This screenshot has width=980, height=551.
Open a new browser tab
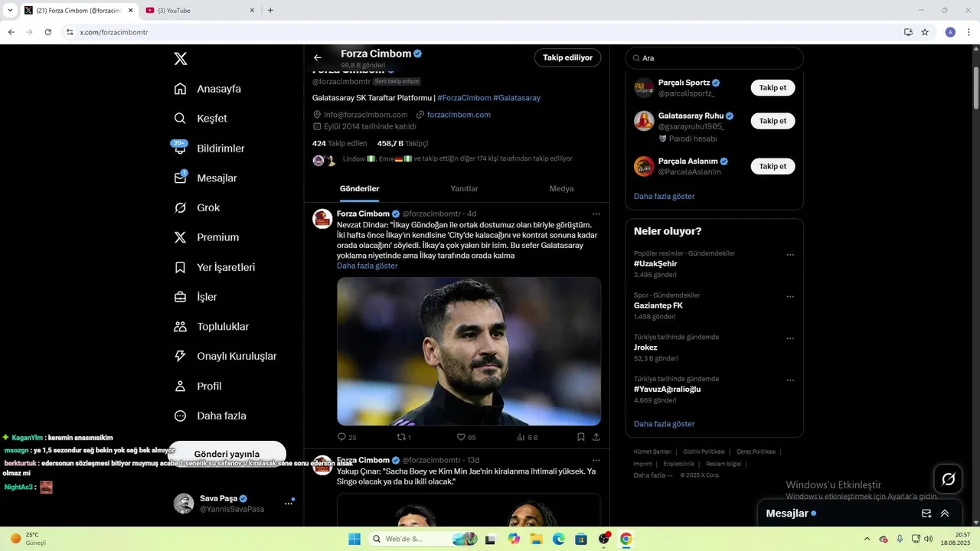tap(270, 10)
